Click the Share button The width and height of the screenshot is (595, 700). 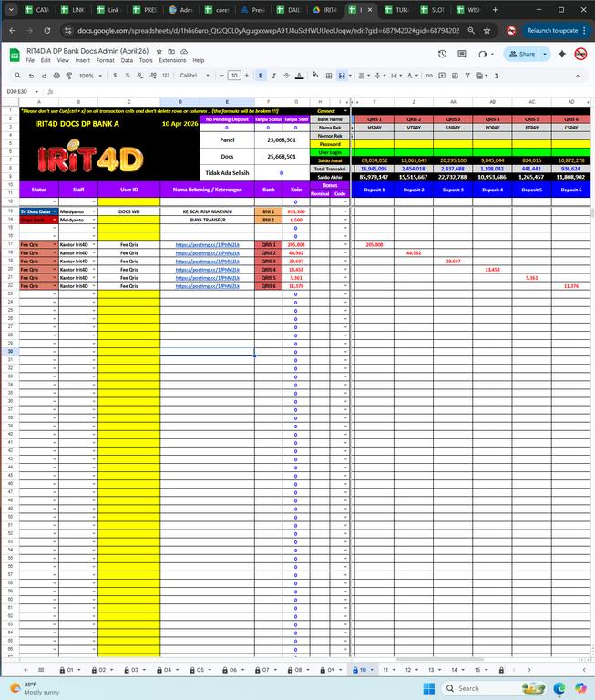(522, 54)
